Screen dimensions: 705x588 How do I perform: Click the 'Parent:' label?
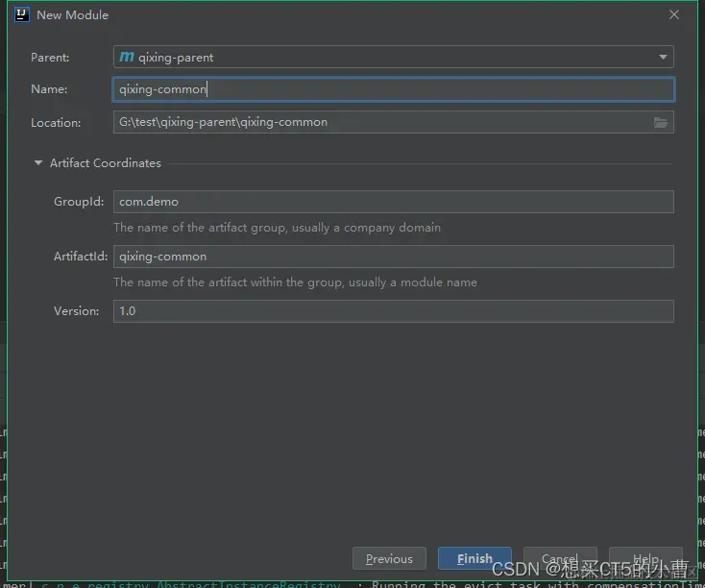[x=50, y=58]
